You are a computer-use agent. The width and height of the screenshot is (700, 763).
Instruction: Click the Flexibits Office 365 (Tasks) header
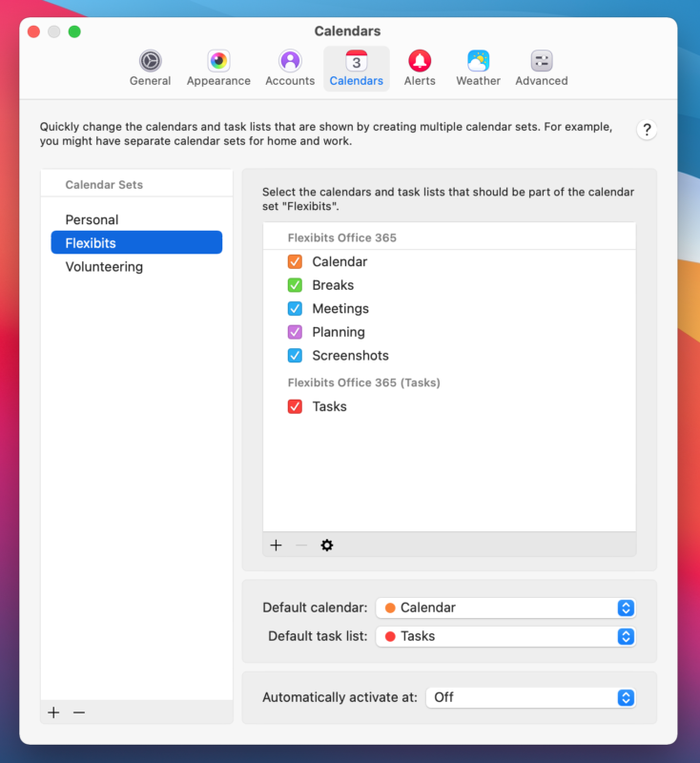point(364,382)
